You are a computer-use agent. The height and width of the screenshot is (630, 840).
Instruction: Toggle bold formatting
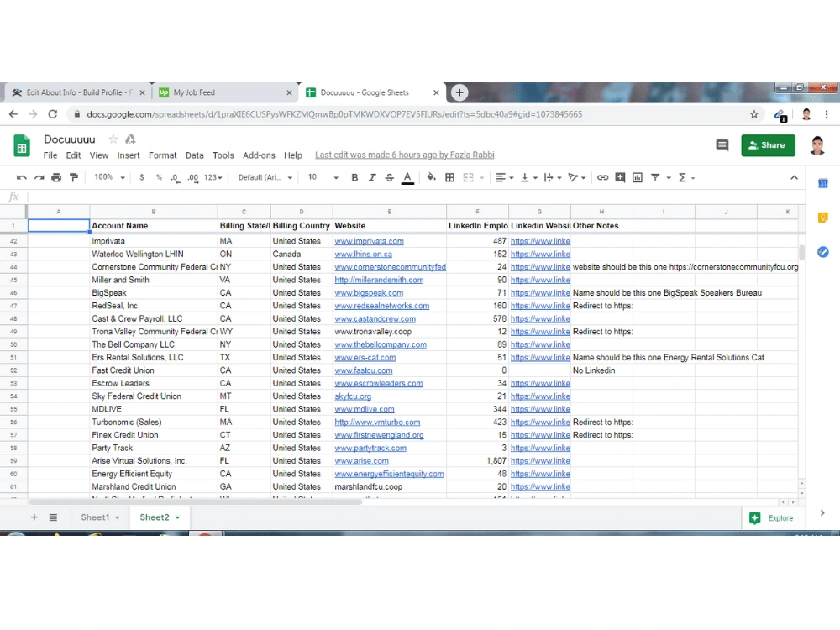coord(354,177)
